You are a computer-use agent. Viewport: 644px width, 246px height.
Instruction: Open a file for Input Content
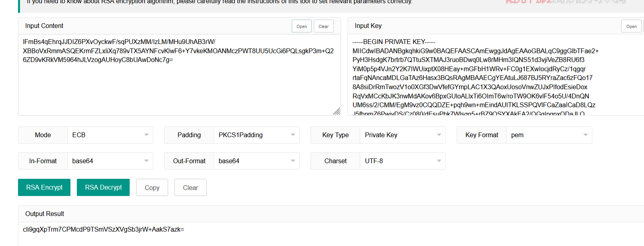click(302, 26)
